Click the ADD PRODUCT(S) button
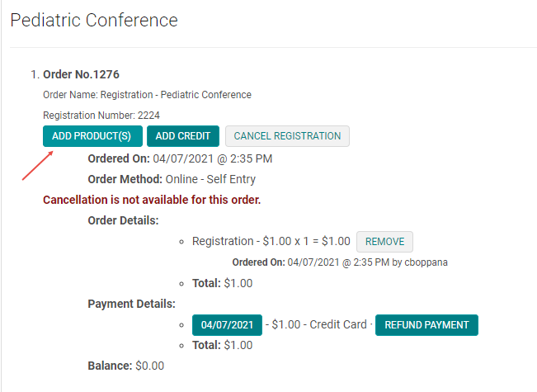Screen dimensions: 537x392 tap(92, 136)
